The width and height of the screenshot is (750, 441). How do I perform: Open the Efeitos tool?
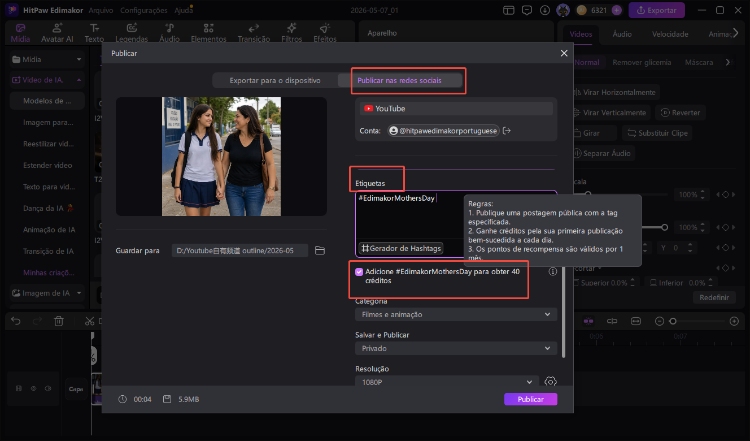click(325, 33)
